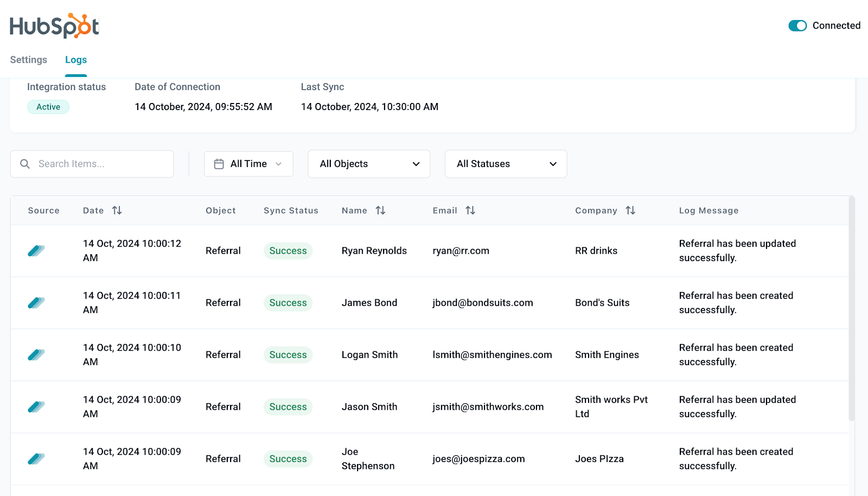Screen dimensions: 868x496
Task: Select the name James Bond
Action: [x=369, y=302]
